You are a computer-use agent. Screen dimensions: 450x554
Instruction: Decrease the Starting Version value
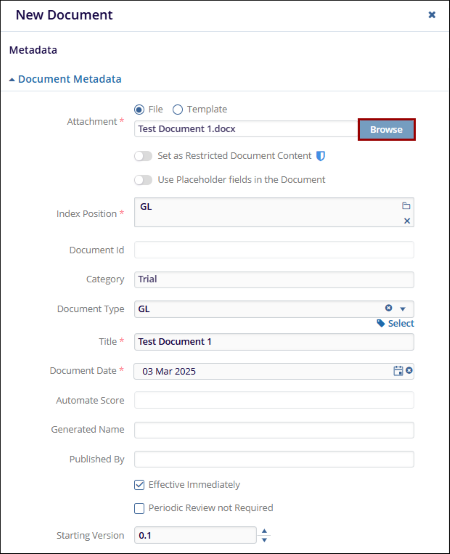(x=264, y=540)
